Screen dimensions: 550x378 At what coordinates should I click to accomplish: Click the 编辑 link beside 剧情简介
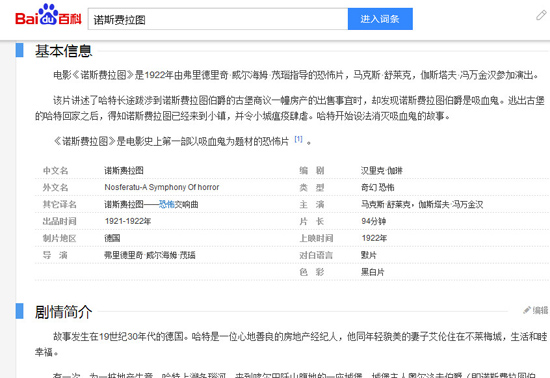540,310
